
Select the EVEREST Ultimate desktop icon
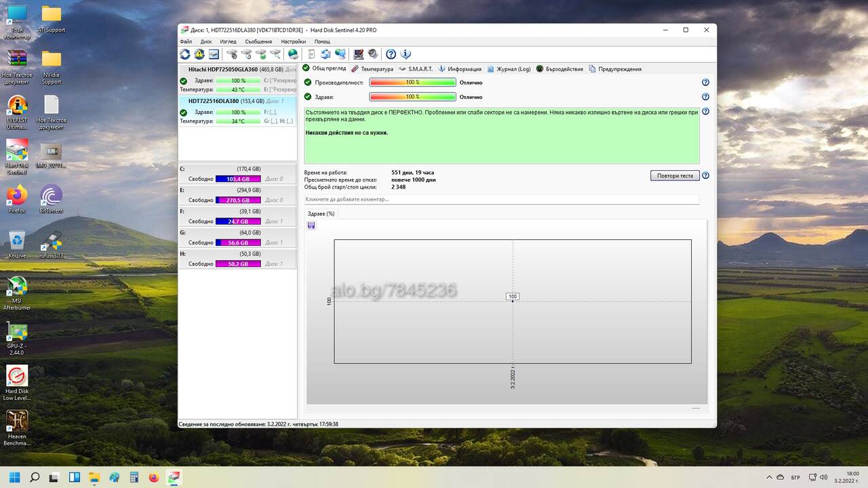pos(17,112)
